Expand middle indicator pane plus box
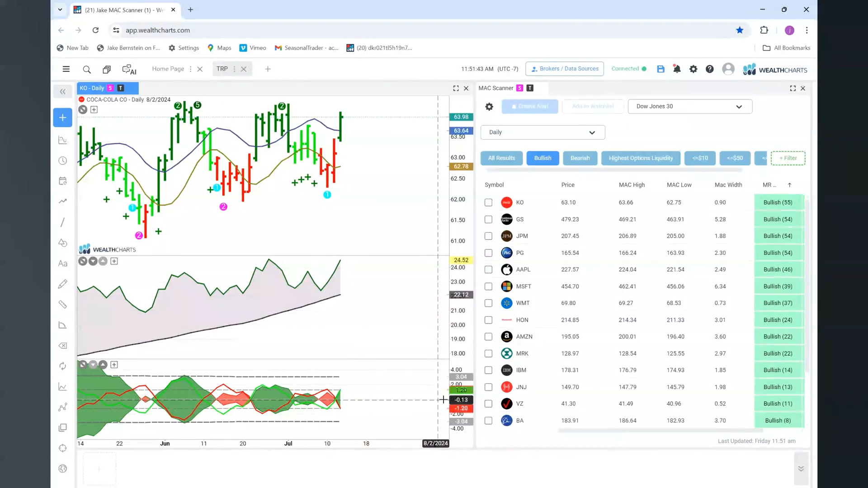Screen dimensions: 868x488 [x=114, y=261]
